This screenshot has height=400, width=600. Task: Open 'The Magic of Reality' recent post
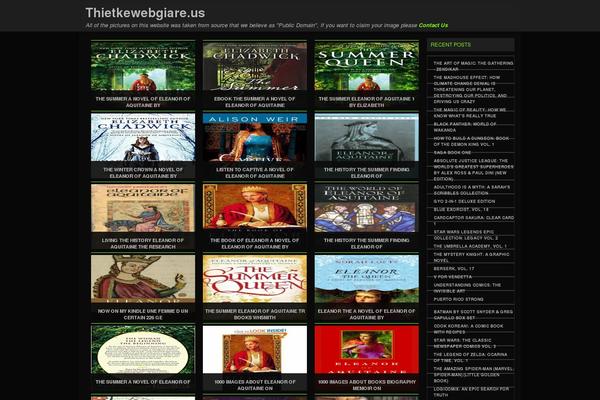point(470,113)
